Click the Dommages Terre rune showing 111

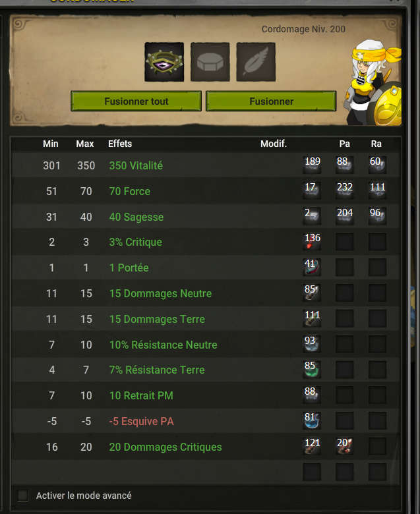pyautogui.click(x=312, y=319)
